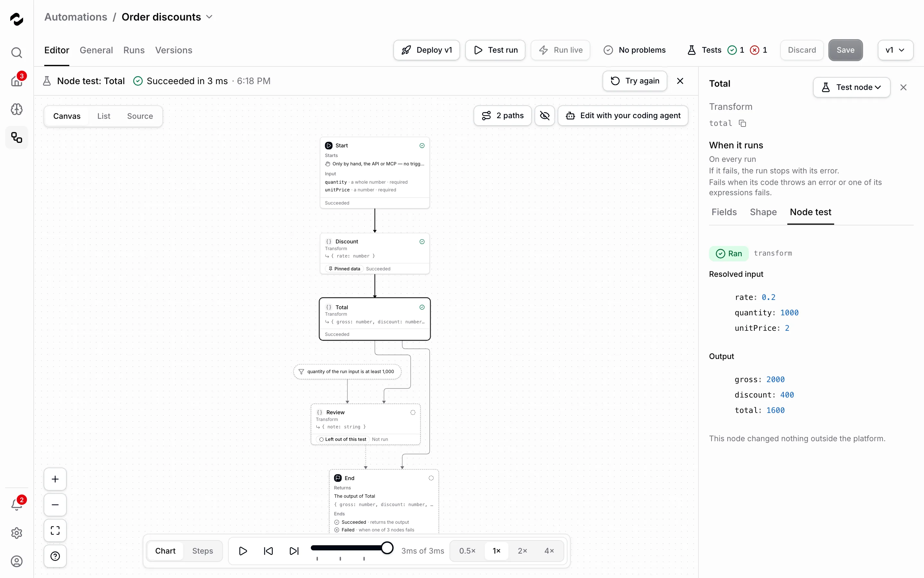The image size is (924, 578).
Task: Skip to the next step
Action: tap(294, 551)
